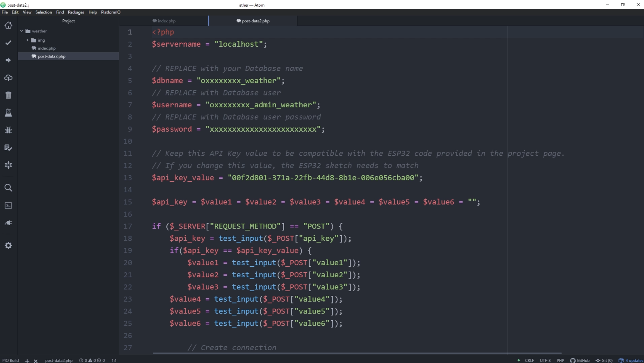Change the UTF-8 encoding selector
644x363 pixels.
[545, 360]
